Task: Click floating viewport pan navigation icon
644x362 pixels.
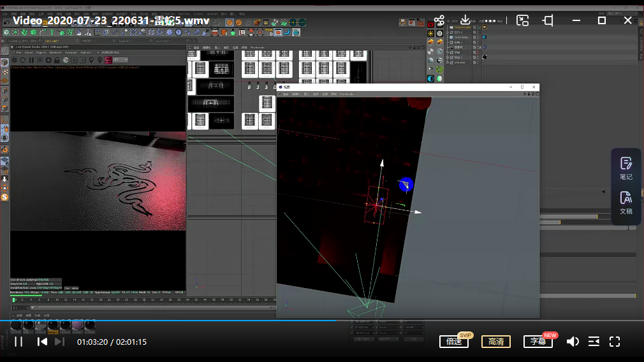Action: tap(525, 94)
